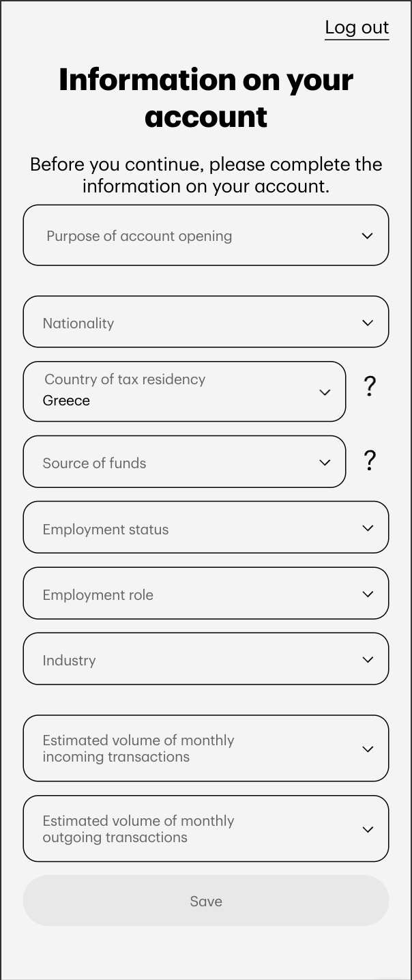Click the chevron in the Source of funds field

pyautogui.click(x=325, y=463)
